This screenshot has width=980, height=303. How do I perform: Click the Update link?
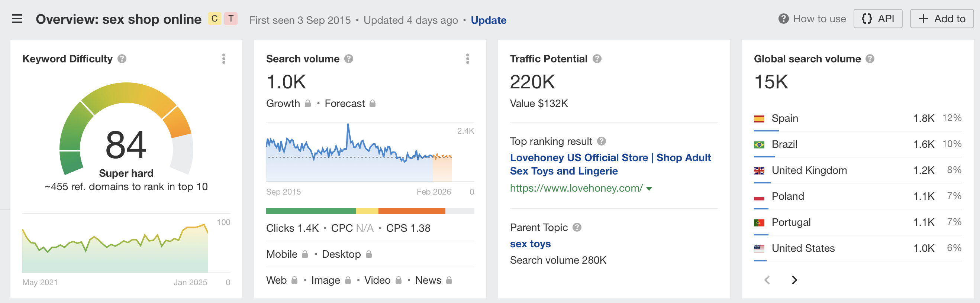(488, 20)
